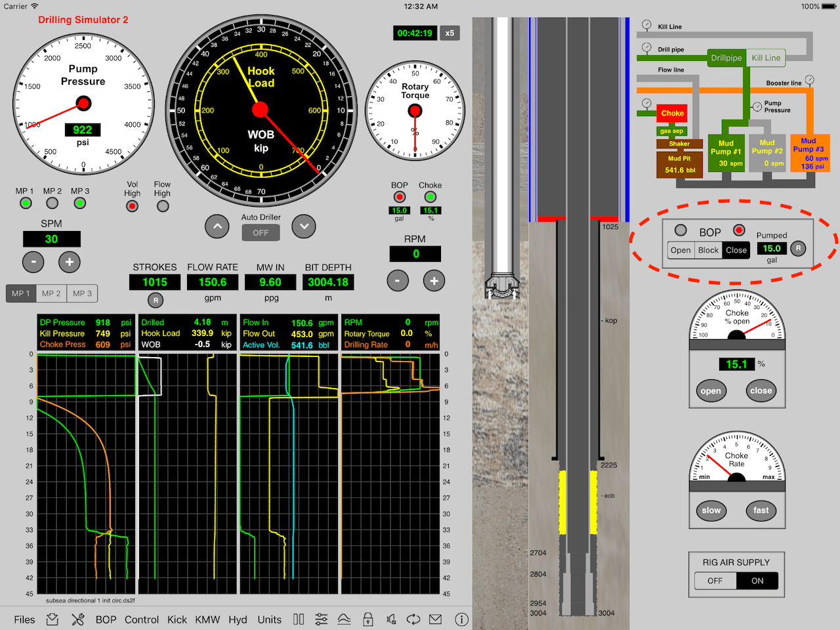
Task: Open the Units menu
Action: (269, 619)
